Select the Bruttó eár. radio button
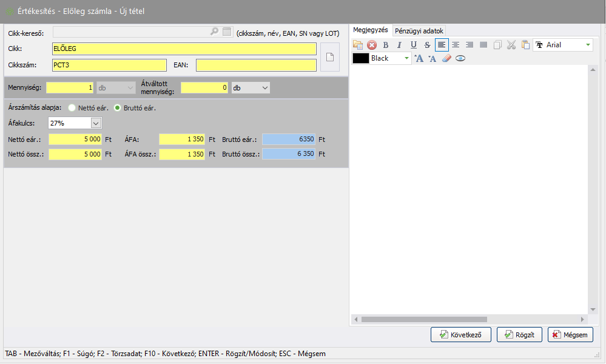 [118, 108]
